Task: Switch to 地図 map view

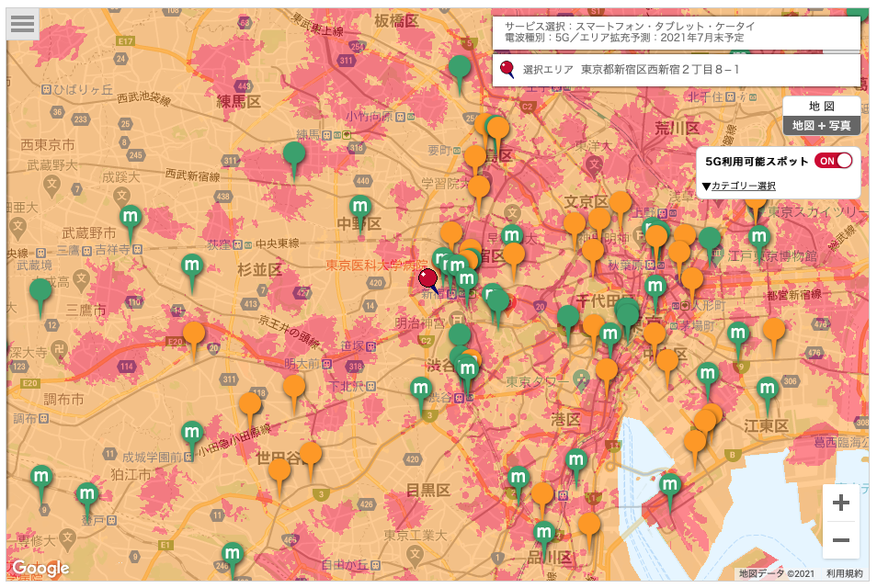Action: pyautogui.click(x=822, y=107)
